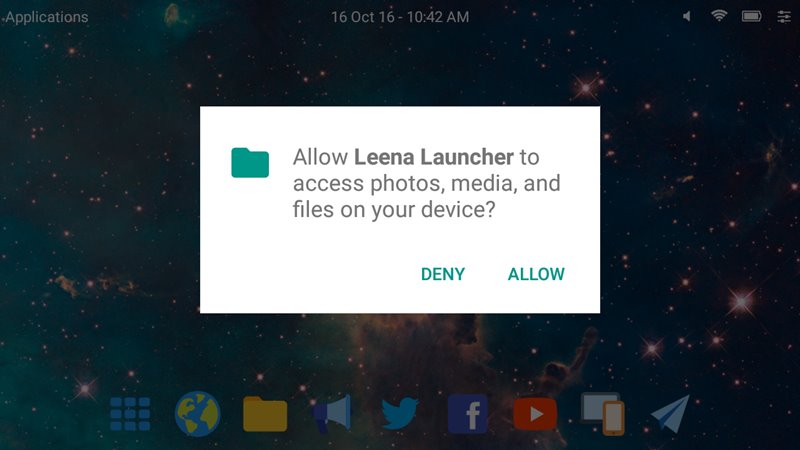Open the multi-device screen icon
The image size is (800, 450).
tap(603, 414)
